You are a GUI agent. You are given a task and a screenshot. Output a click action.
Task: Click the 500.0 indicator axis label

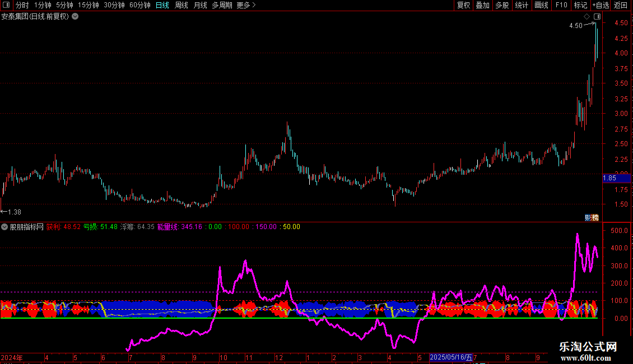coord(619,230)
